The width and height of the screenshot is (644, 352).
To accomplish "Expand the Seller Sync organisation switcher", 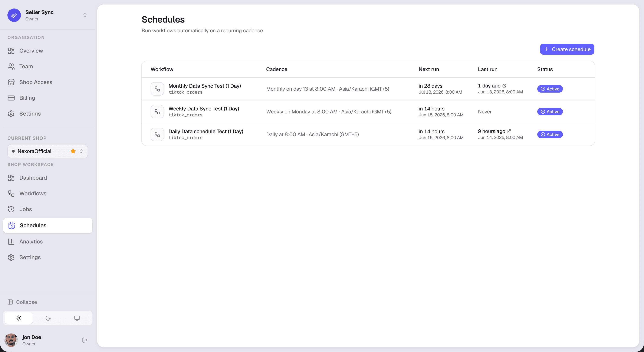I will [x=85, y=15].
